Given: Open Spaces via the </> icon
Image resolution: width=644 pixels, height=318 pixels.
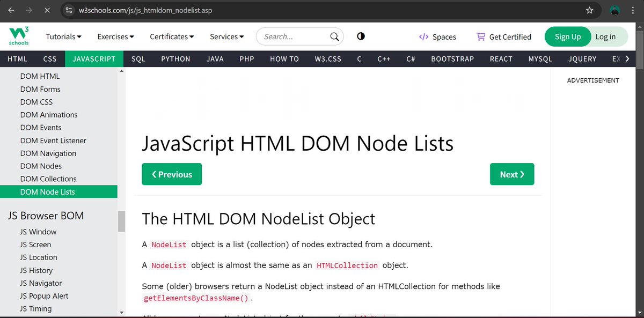Looking at the screenshot, I should tap(423, 36).
